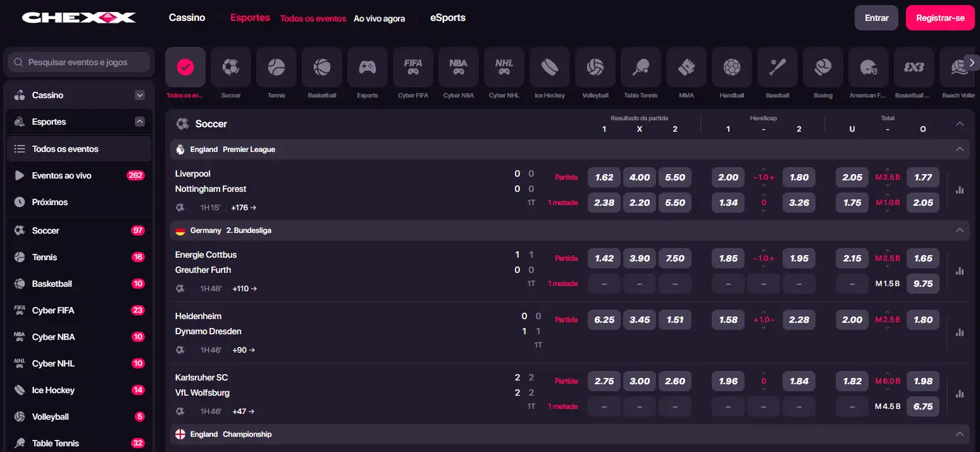The width and height of the screenshot is (980, 452).
Task: Select the Cyber FIFA category icon
Action: click(413, 67)
